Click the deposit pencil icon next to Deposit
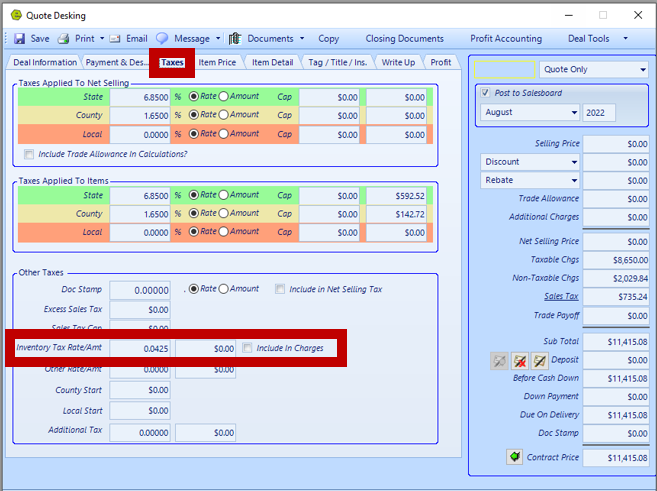657x491 pixels. point(540,361)
